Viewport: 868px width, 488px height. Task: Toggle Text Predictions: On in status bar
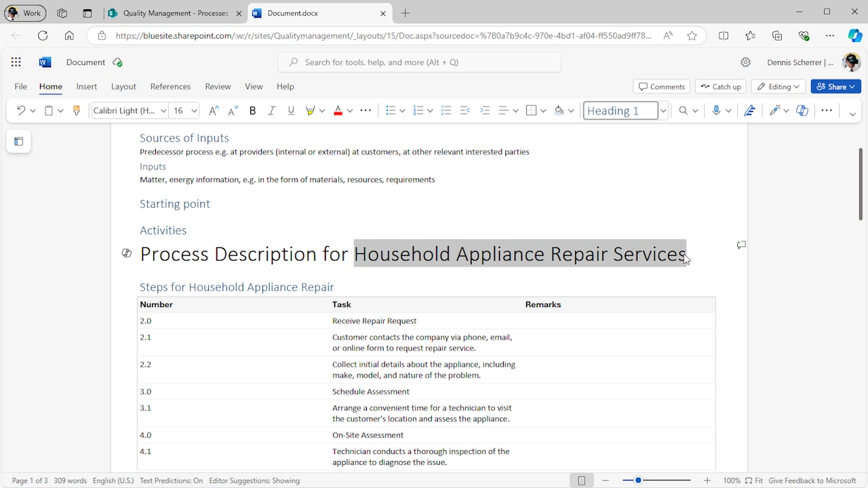(171, 481)
